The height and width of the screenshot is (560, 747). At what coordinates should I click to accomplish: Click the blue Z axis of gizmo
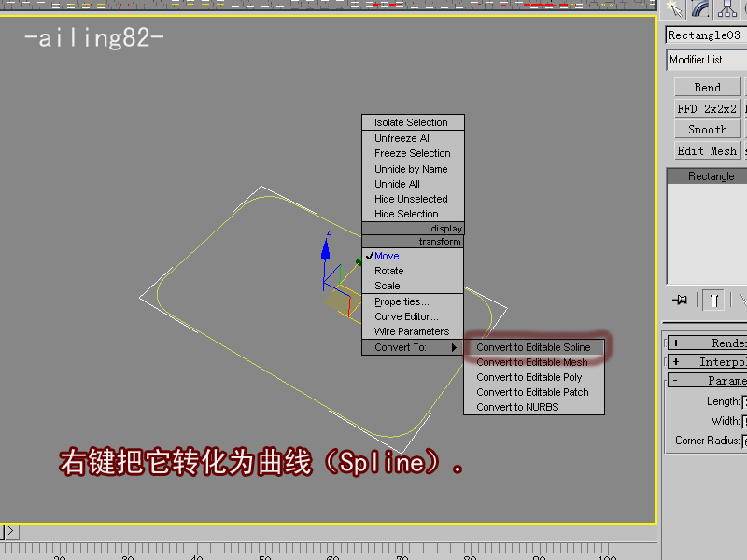tap(326, 252)
